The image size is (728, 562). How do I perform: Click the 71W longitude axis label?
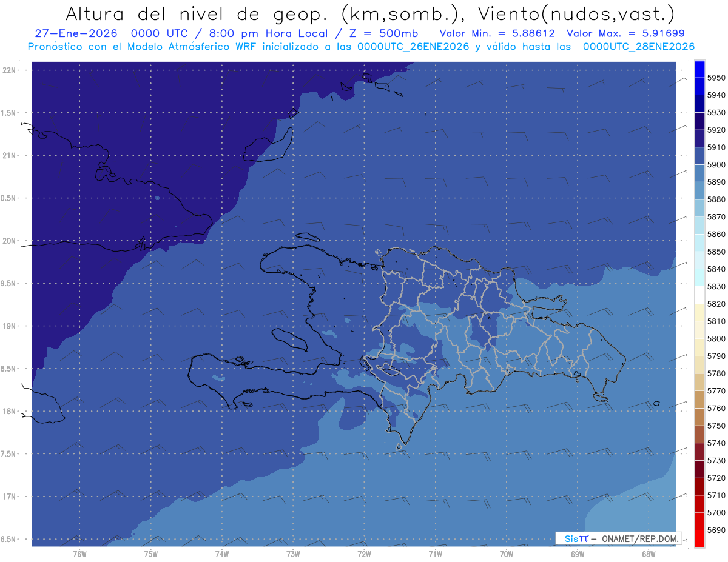[435, 554]
